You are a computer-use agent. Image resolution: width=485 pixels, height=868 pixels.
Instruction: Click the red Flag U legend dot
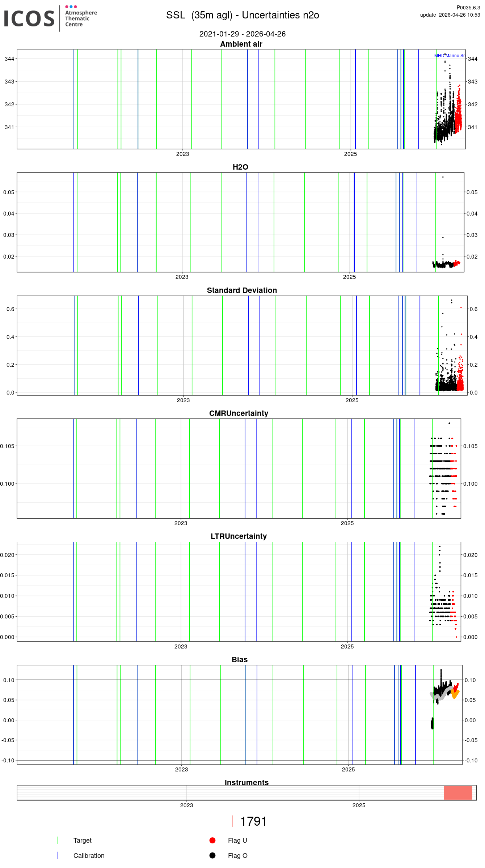(212, 840)
